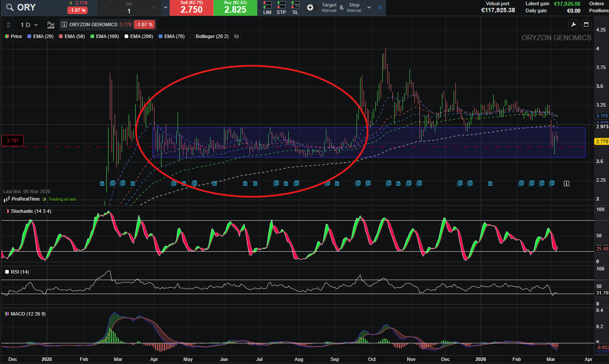Click the symbol search magnifier icon
609x364 pixels.
click(9, 7)
